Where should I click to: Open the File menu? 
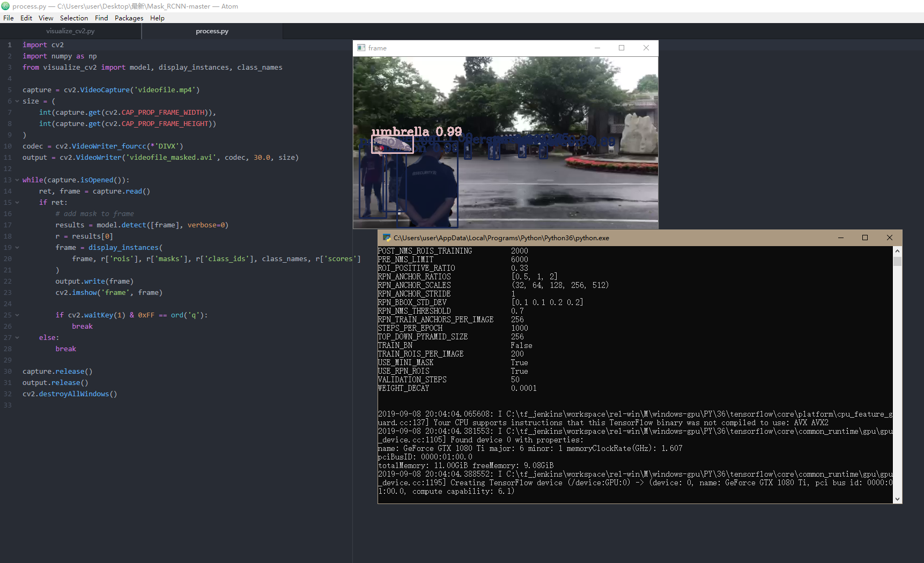[x=9, y=18]
